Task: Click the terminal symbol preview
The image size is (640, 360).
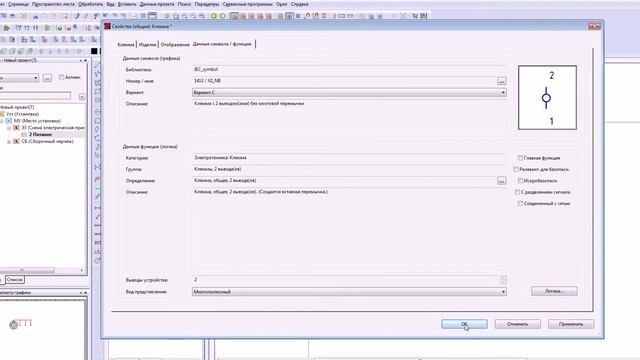Action: pos(547,98)
